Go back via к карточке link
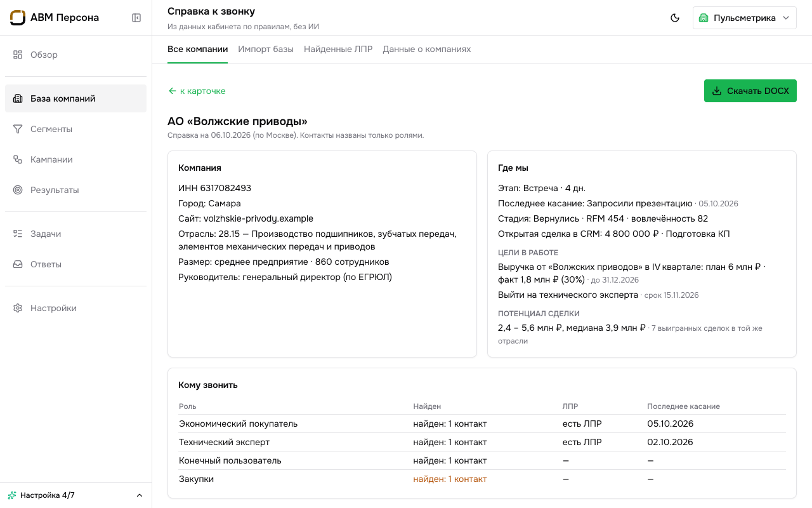 click(197, 91)
